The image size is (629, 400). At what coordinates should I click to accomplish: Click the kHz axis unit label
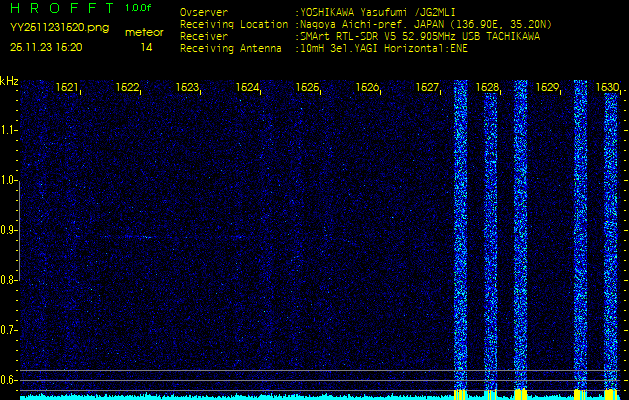point(9,81)
